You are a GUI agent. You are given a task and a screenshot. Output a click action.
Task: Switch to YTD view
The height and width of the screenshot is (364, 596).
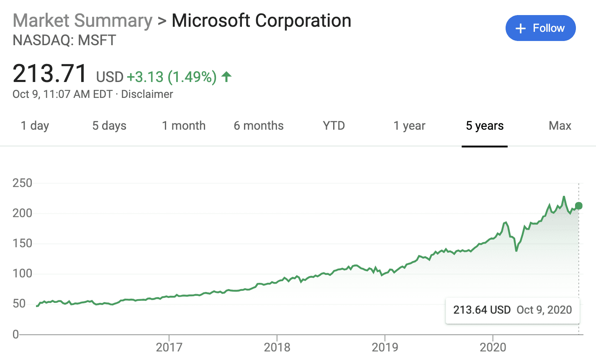click(334, 126)
